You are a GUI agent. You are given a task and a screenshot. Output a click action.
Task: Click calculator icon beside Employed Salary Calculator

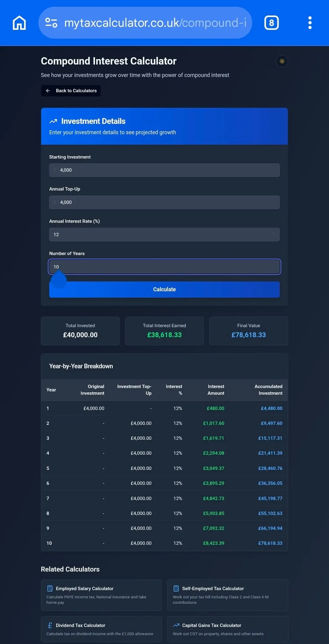(50, 588)
